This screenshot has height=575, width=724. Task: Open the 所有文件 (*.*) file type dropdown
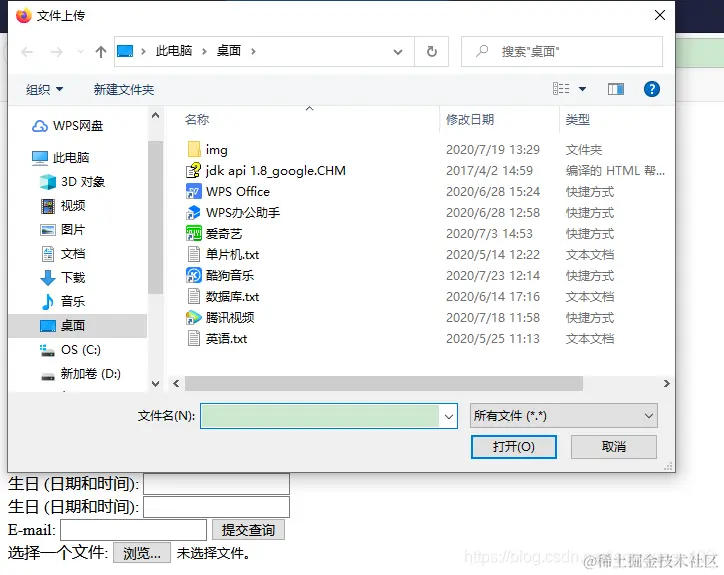coord(564,416)
